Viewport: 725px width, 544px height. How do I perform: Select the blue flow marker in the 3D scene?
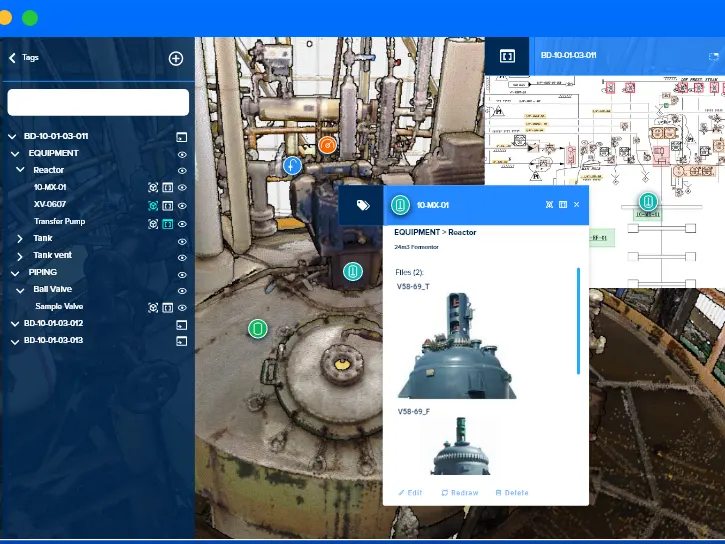(292, 165)
